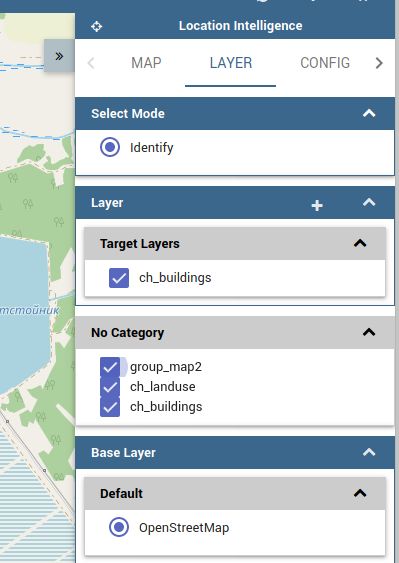Switch to the MAP tab
Viewport: 399px width, 563px height.
146,63
